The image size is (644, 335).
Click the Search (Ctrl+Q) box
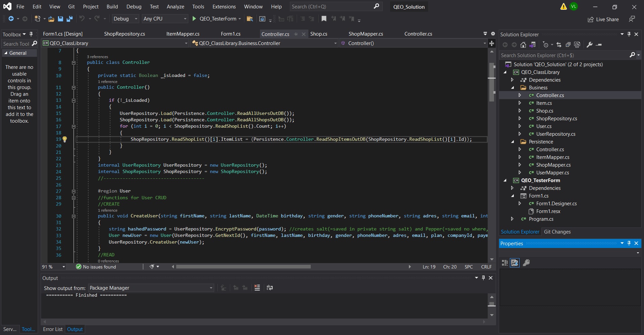click(x=336, y=6)
